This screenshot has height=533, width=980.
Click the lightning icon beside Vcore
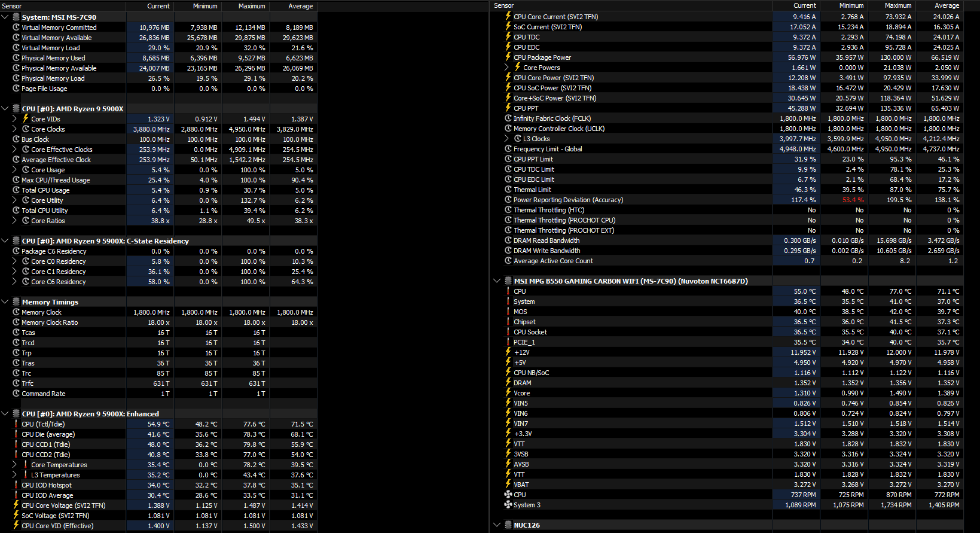pos(508,393)
